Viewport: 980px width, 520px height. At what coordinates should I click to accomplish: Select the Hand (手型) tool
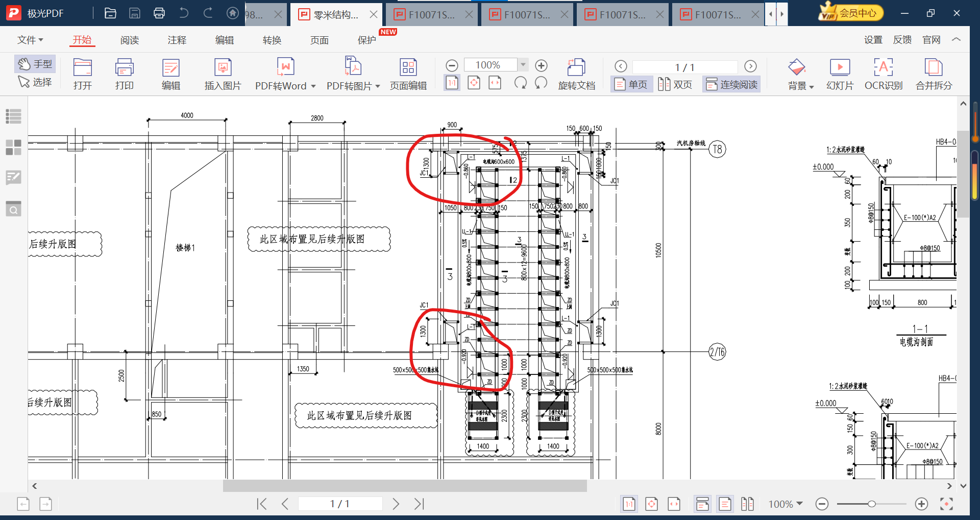(35, 64)
